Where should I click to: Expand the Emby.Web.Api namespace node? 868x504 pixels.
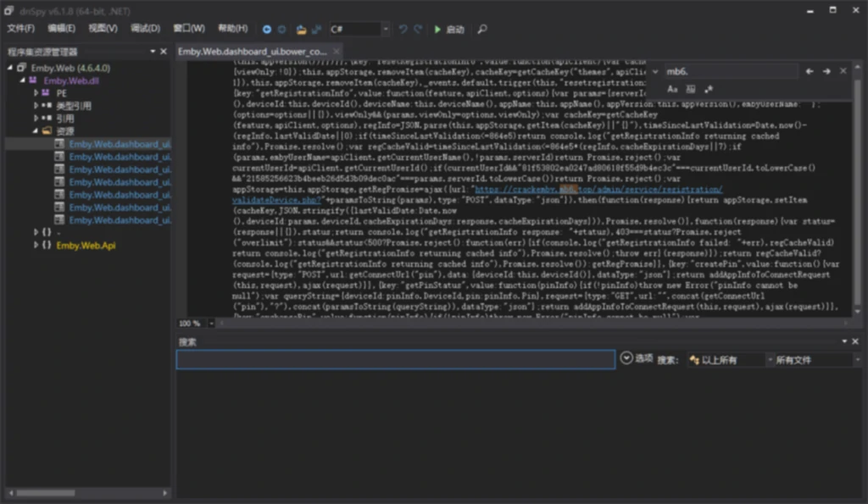(36, 246)
